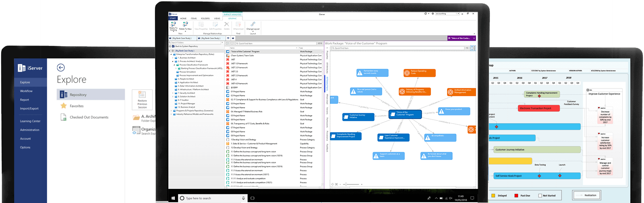Open the GRAPHIC ribbon tab
This screenshot has width=644, height=203.
232,18
